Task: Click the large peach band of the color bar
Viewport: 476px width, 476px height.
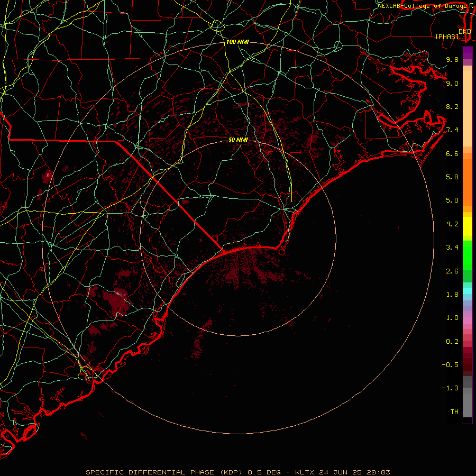Action: click(x=467, y=109)
